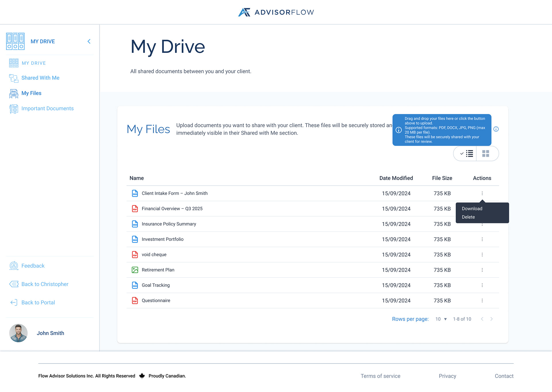
Task: Click the Retirement Plan image file icon
Action: 135,270
